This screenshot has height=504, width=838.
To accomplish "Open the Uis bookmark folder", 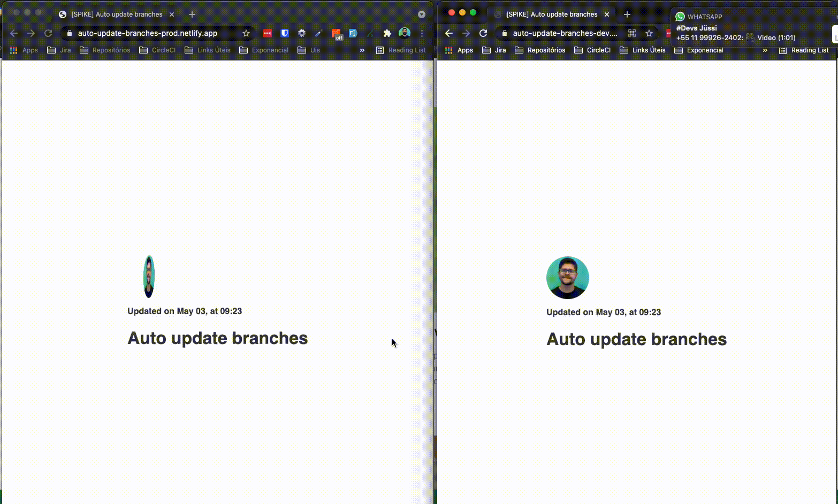I will click(x=309, y=50).
